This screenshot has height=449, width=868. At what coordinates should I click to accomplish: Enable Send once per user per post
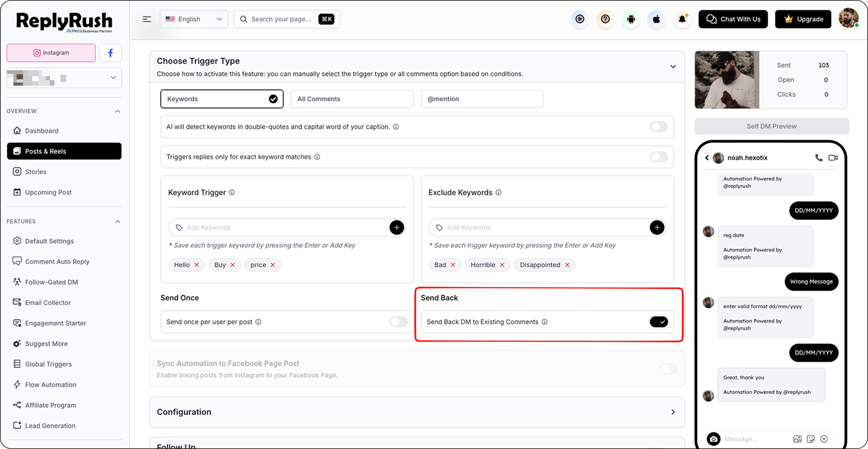click(398, 322)
